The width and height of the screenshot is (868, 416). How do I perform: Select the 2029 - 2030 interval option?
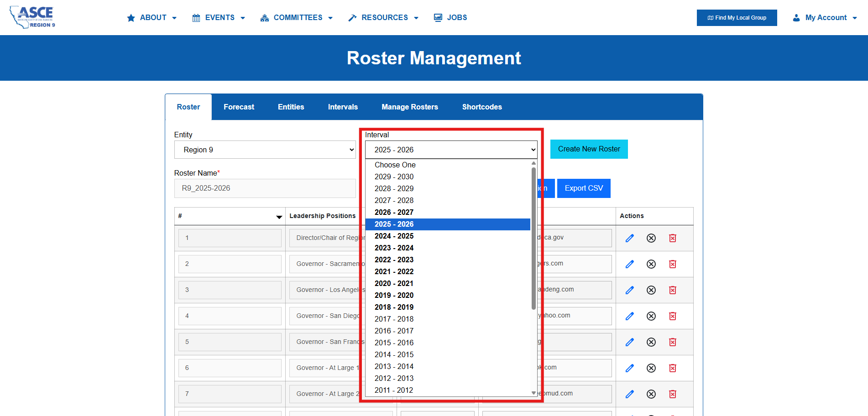[x=448, y=177]
